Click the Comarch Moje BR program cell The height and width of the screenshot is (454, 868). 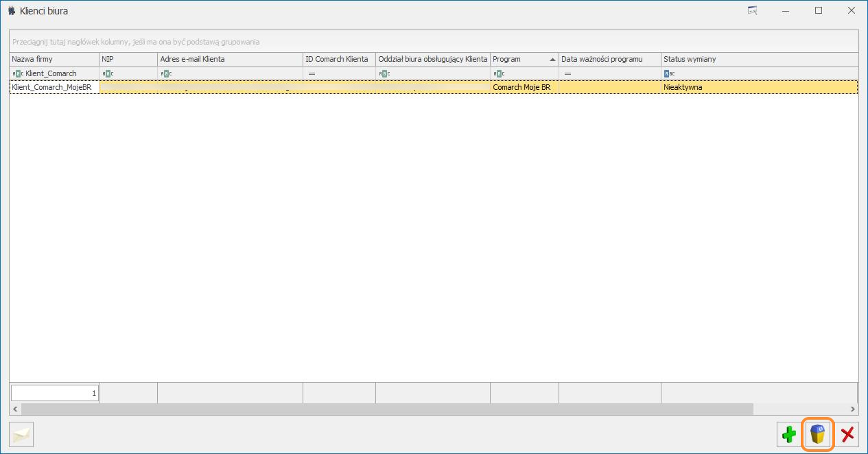point(524,87)
